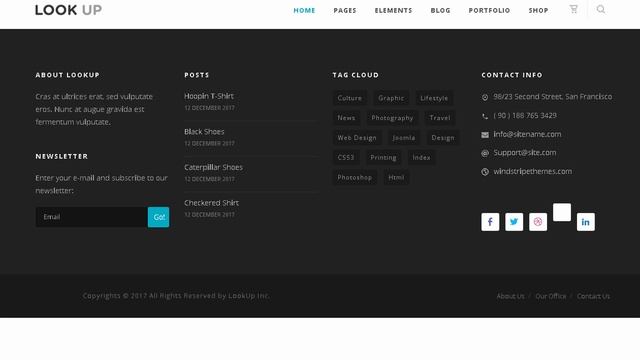The height and width of the screenshot is (360, 640).
Task: Submit newsletter with the Go! button
Action: (158, 217)
